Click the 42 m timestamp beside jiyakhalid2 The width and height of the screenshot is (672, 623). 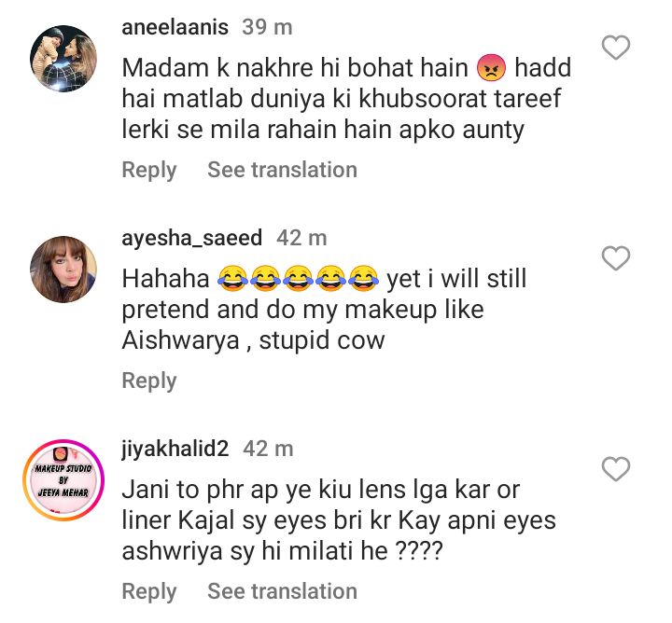point(269,450)
